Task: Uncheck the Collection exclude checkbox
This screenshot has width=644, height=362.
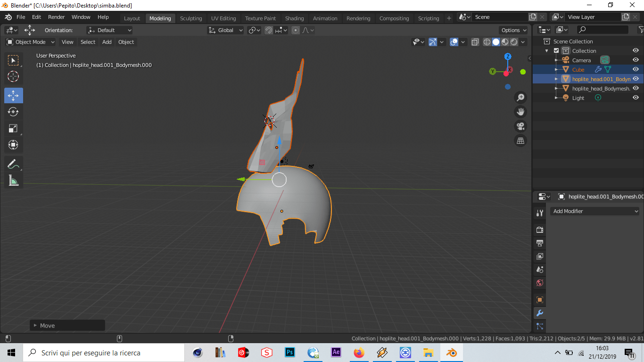Action: point(556,50)
